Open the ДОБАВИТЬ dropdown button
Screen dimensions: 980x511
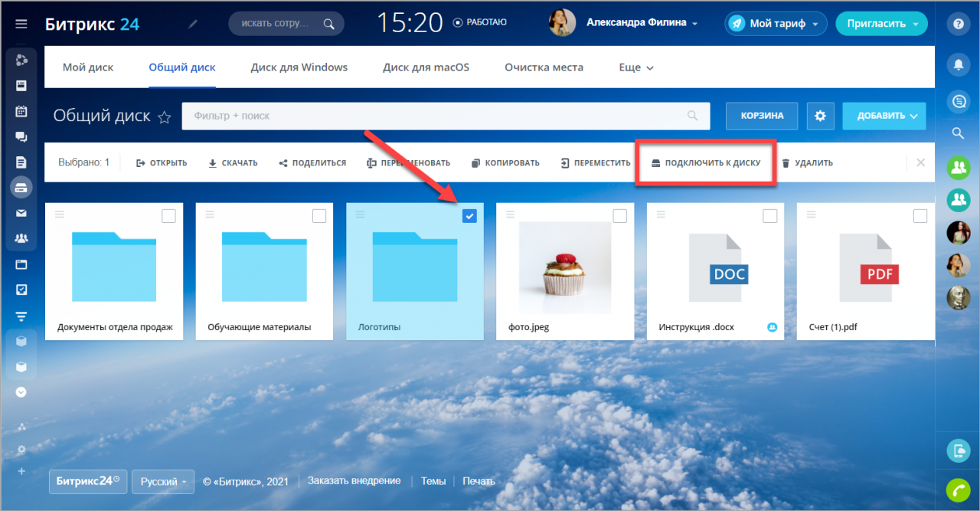click(884, 116)
